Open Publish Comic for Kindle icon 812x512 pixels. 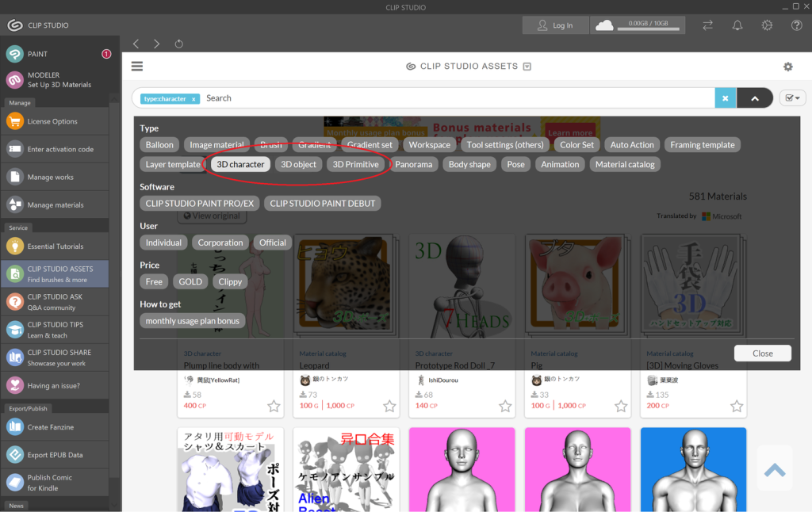[x=15, y=483]
